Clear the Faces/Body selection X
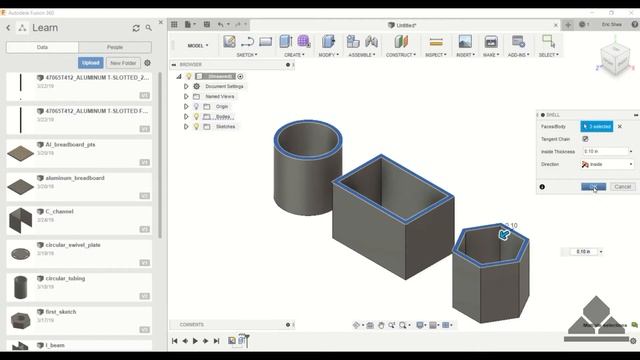This screenshot has width=640, height=360. tap(620, 127)
